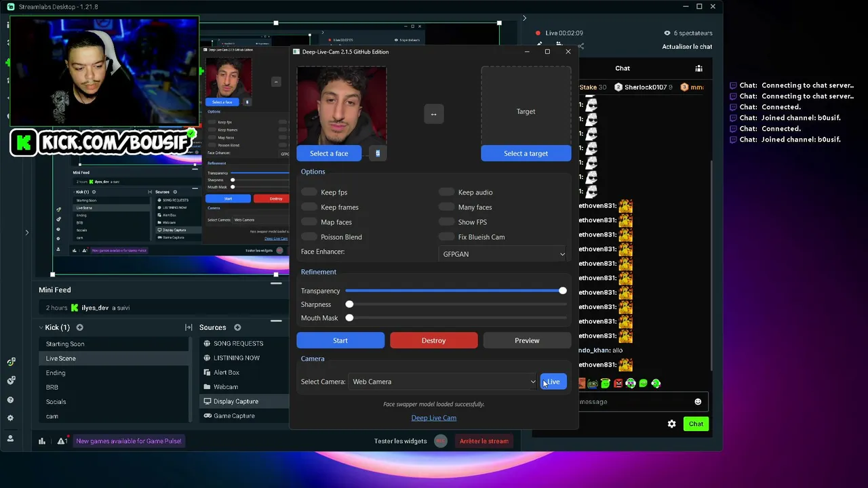The height and width of the screenshot is (488, 868).
Task: Expand the Streamlabs left sidebar arrow
Action: (x=27, y=232)
